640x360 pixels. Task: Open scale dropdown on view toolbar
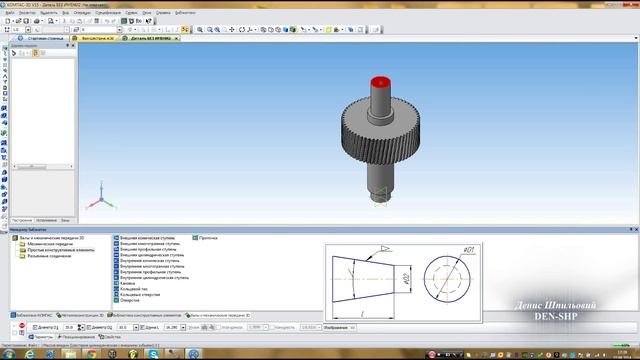click(x=28, y=29)
